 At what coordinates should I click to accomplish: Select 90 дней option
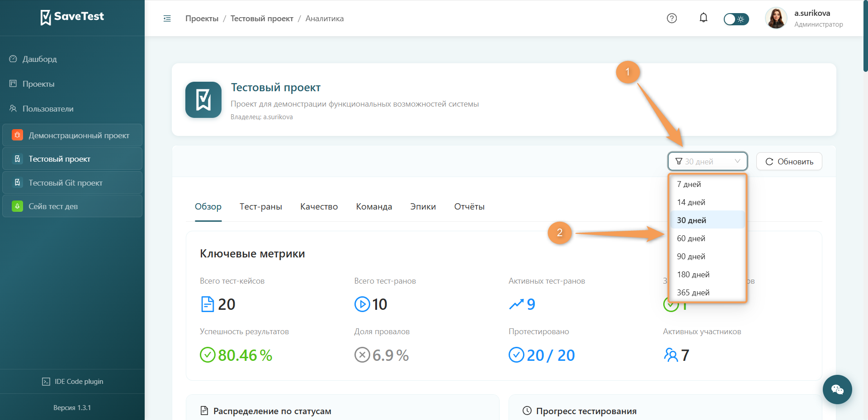pos(708,257)
